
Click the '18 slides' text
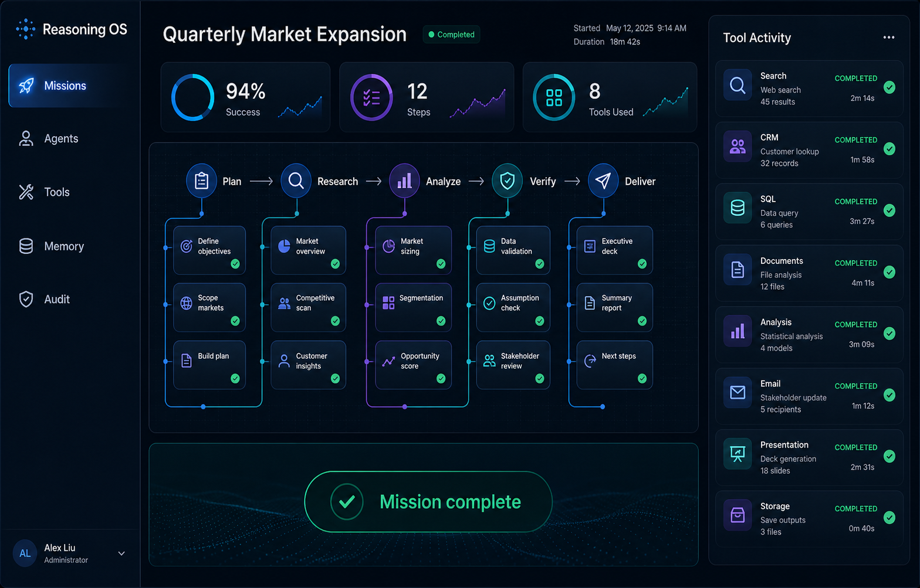point(775,471)
